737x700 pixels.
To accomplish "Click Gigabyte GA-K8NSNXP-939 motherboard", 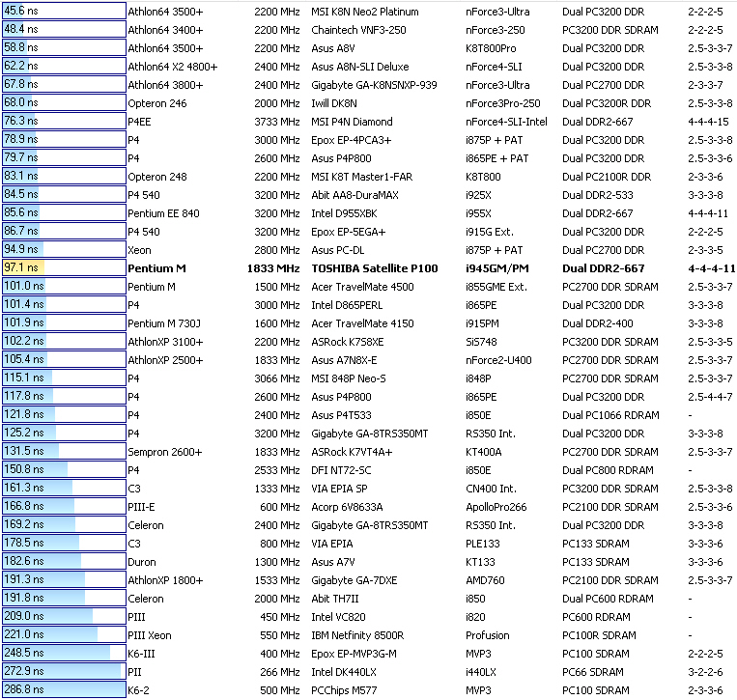I will [374, 85].
